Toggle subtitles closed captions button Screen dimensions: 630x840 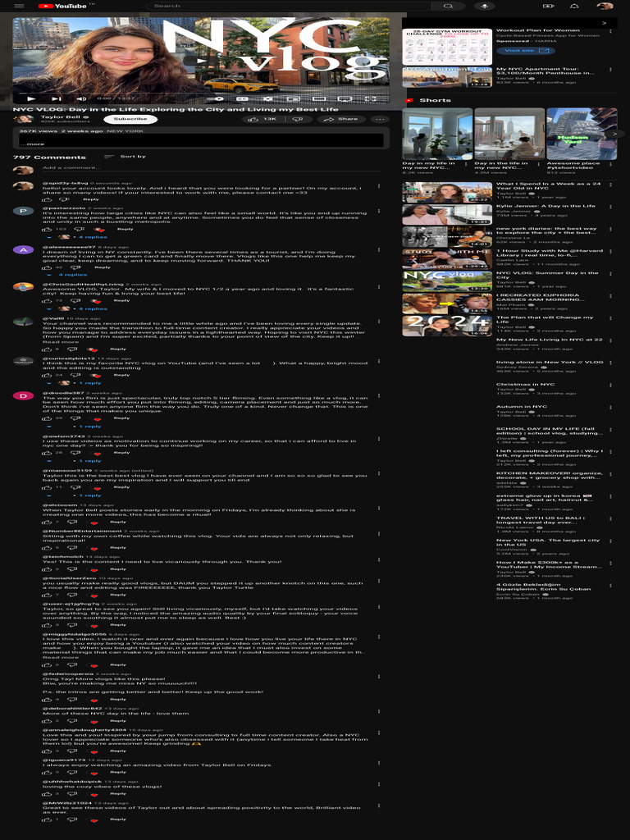pyautogui.click(x=243, y=98)
